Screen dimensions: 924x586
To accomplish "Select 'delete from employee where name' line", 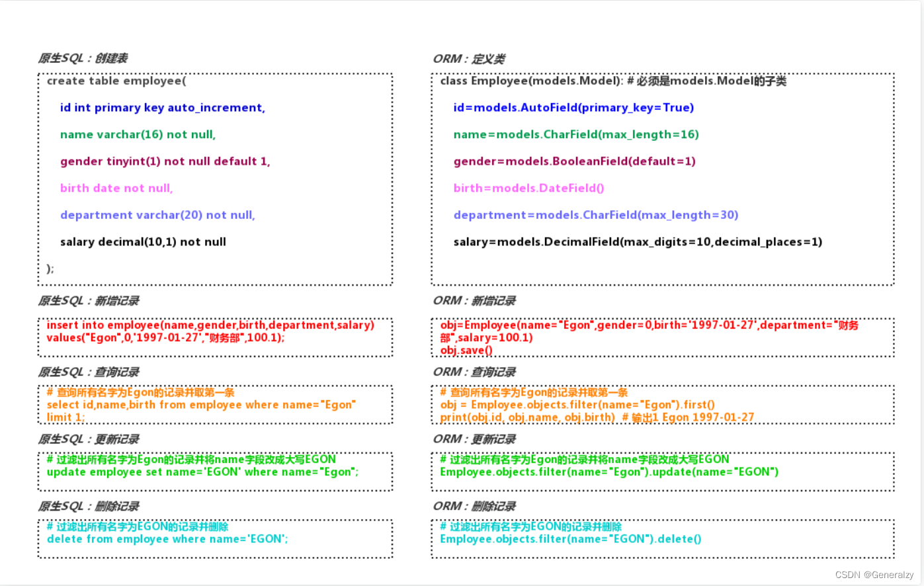I will [x=167, y=539].
